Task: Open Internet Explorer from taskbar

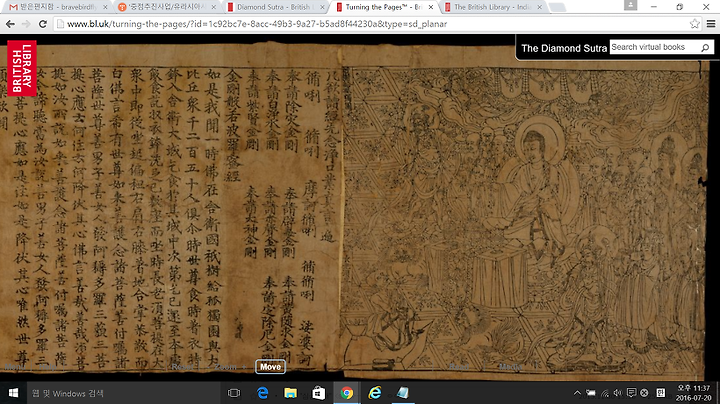Action: tap(375, 393)
